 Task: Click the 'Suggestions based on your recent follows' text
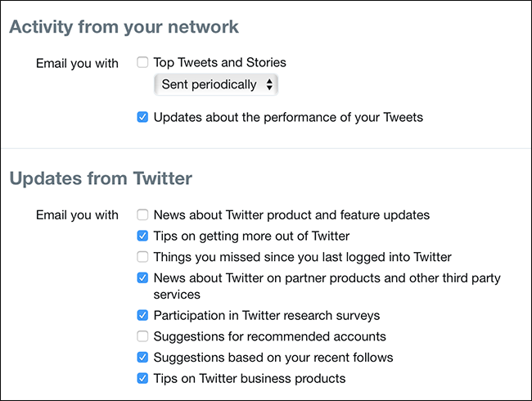tap(273, 358)
